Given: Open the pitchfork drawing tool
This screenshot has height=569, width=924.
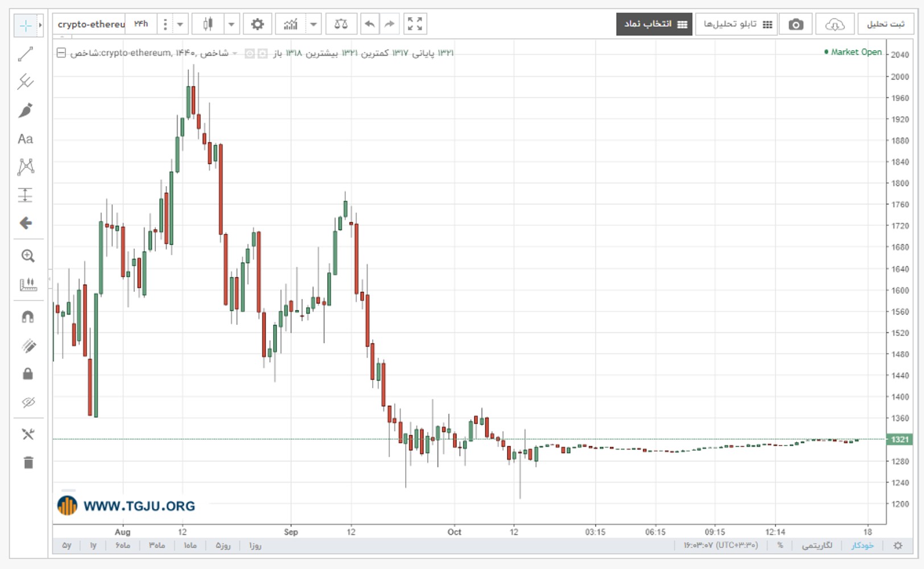Looking at the screenshot, I should [x=26, y=82].
